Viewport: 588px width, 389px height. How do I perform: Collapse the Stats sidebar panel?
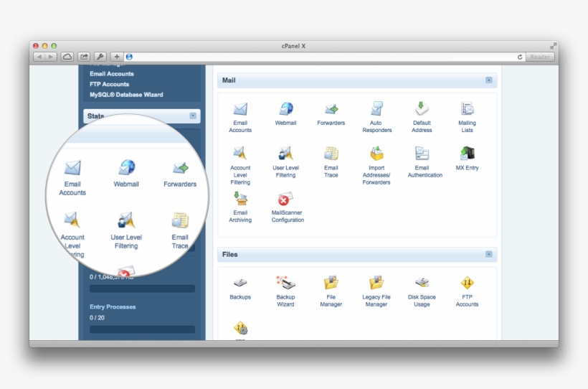coord(193,116)
